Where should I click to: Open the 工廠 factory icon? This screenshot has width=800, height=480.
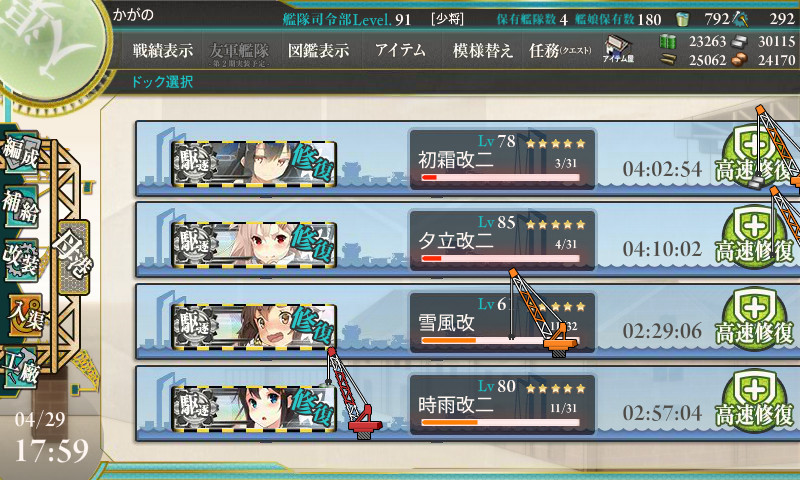(21, 368)
